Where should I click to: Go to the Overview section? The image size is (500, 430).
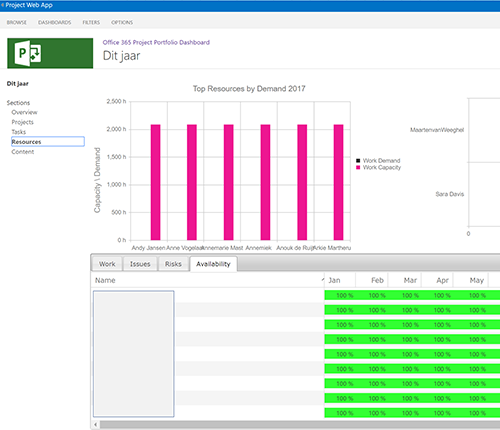[24, 112]
